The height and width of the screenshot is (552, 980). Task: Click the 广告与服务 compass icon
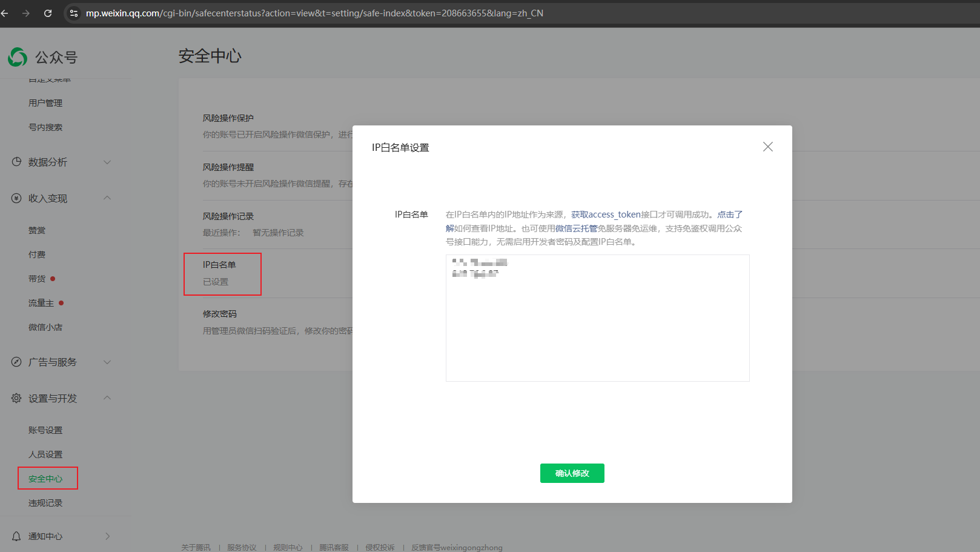(x=16, y=362)
